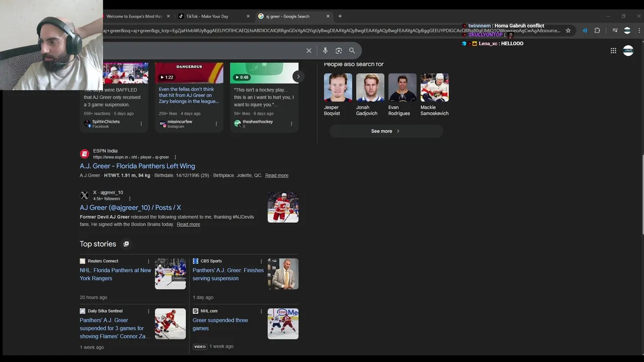
Task: Open AJ Greer (@ajgreer_10) / Posts / X link
Action: pos(130,208)
